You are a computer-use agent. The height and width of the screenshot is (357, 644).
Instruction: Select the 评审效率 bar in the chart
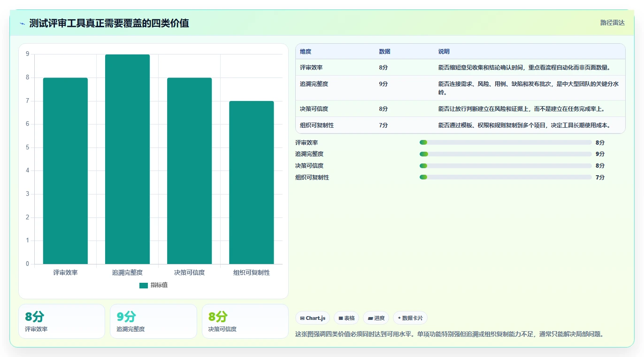coord(65,171)
